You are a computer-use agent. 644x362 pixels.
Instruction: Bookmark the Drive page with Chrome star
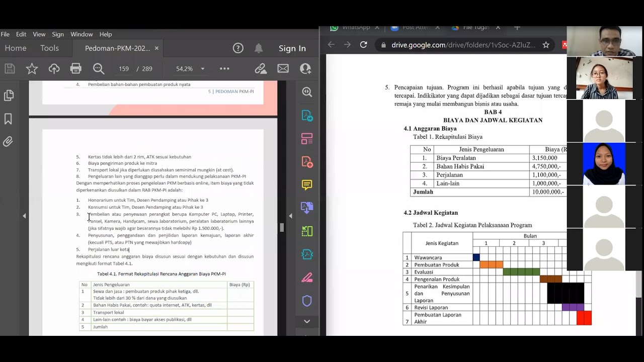click(x=546, y=45)
